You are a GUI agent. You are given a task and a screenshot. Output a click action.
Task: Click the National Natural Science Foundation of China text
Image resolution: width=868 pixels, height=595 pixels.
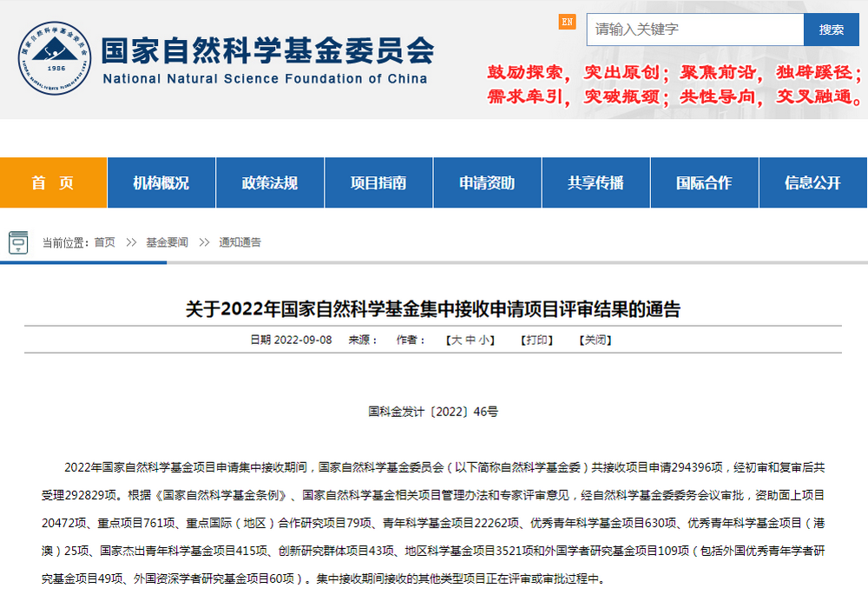click(x=265, y=79)
